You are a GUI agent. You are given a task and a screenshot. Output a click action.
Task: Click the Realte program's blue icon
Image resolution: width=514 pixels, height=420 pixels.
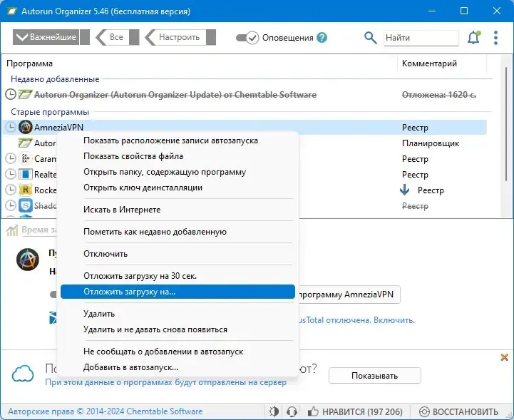(25, 174)
